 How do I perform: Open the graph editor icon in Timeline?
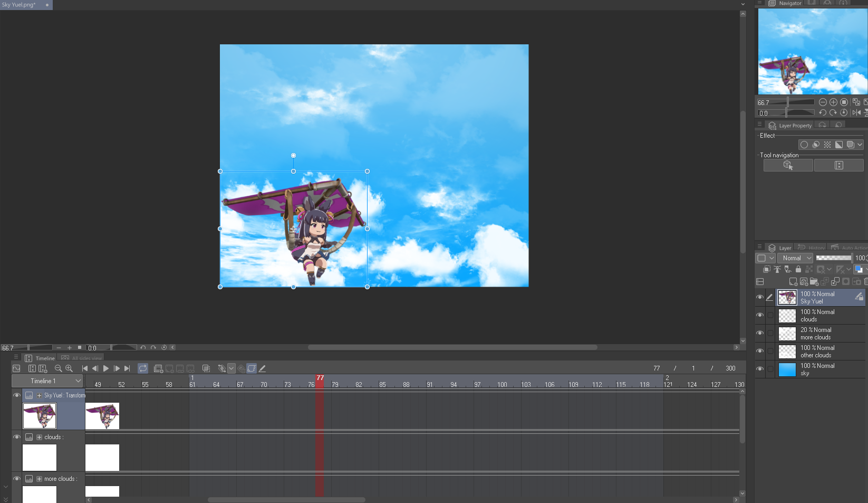click(x=16, y=368)
